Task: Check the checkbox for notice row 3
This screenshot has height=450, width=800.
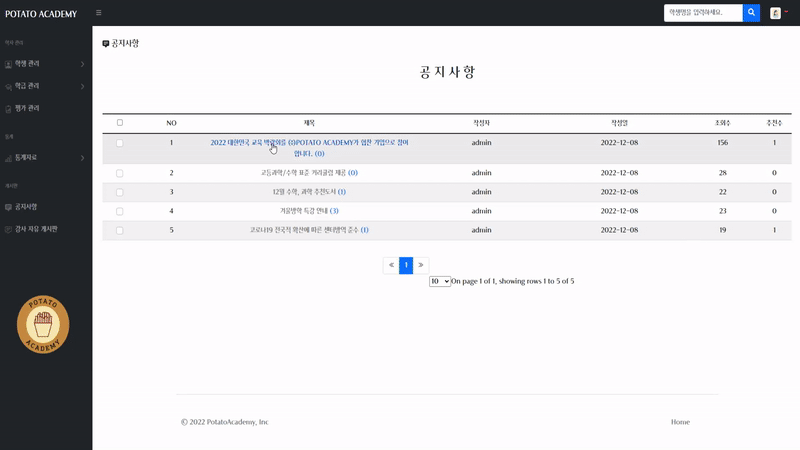Action: [119, 192]
